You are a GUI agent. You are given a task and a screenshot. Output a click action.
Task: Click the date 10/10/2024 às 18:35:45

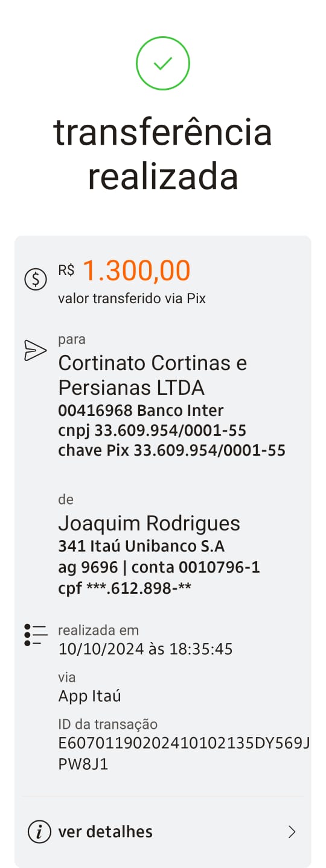coord(145,649)
